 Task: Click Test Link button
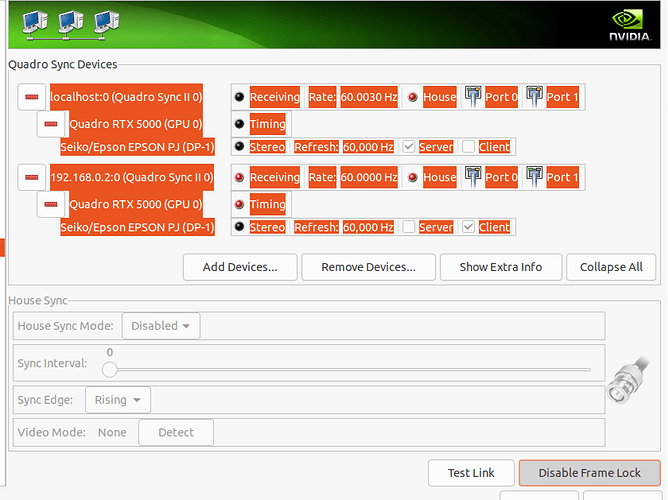click(x=471, y=473)
